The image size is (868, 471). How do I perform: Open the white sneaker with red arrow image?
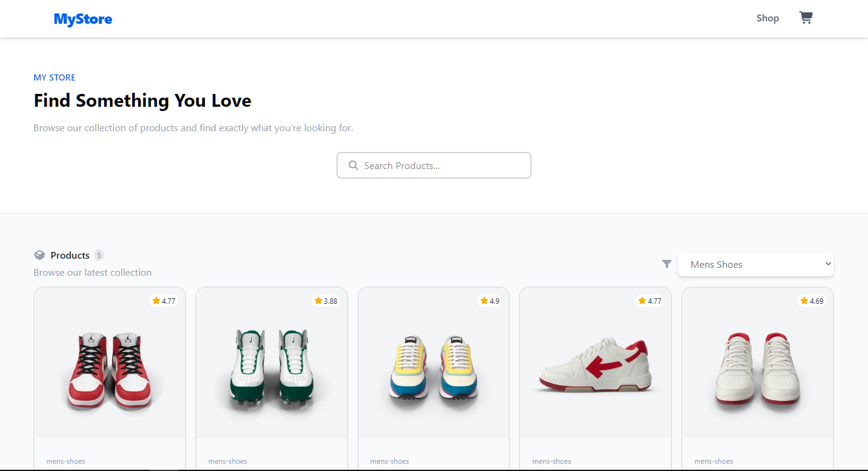596,363
